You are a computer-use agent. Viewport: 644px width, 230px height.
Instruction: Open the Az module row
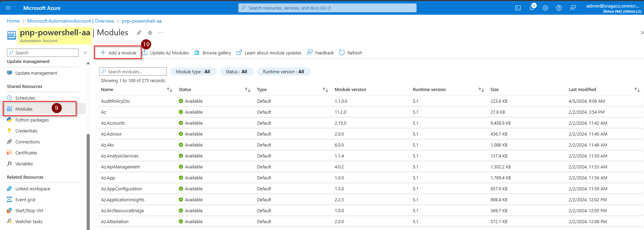coord(103,112)
